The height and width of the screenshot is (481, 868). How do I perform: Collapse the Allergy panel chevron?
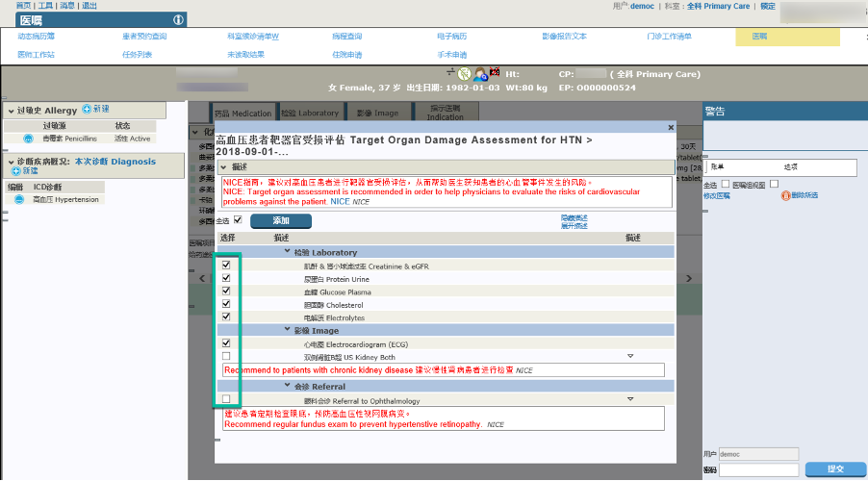[12, 112]
